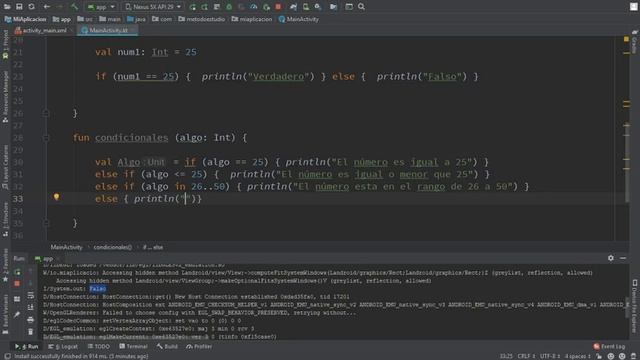The width and height of the screenshot is (640, 360).
Task: Open the Run tool window button
Action: tap(27, 346)
